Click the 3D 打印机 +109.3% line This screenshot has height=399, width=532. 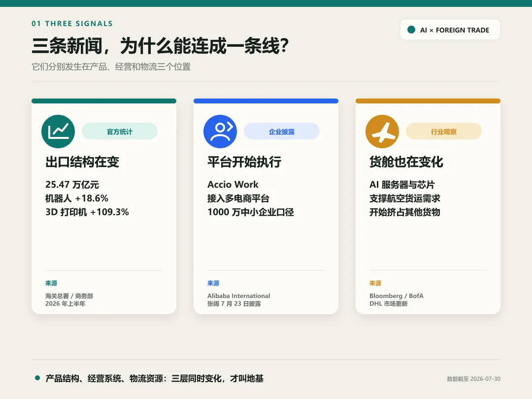click(87, 212)
